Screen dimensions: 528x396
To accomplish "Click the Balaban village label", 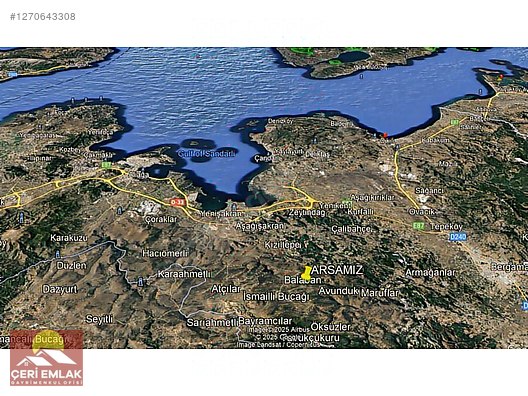I will click(x=302, y=280).
